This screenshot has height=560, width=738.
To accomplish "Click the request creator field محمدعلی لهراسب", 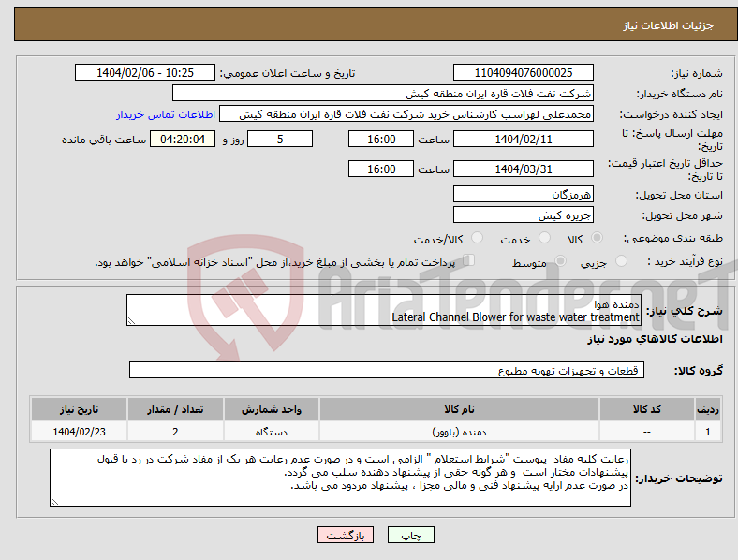I will pos(406,114).
